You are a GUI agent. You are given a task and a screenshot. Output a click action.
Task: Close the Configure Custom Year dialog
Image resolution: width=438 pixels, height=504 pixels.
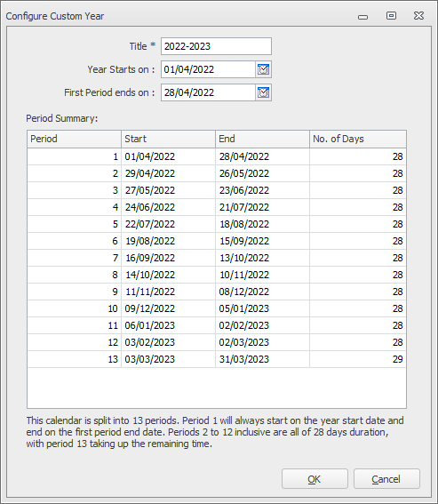click(418, 15)
